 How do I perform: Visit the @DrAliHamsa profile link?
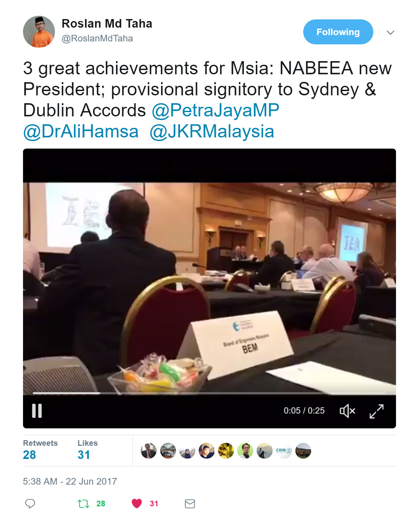(x=81, y=131)
